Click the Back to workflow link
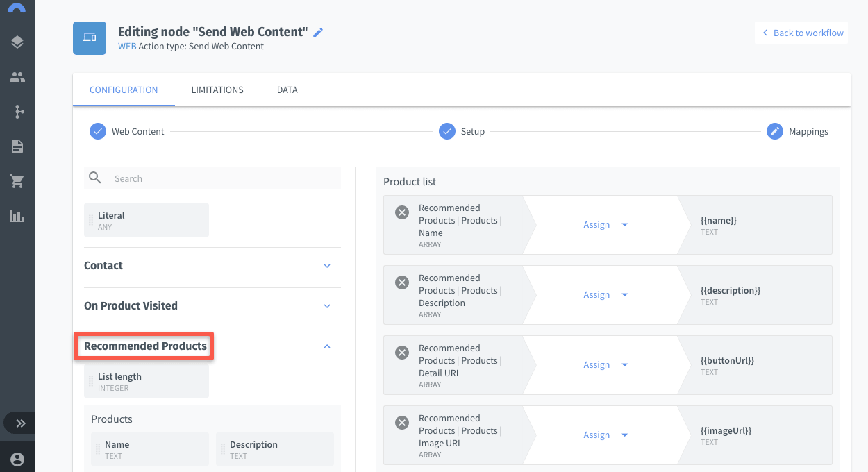Image resolution: width=868 pixels, height=472 pixels. pyautogui.click(x=802, y=33)
